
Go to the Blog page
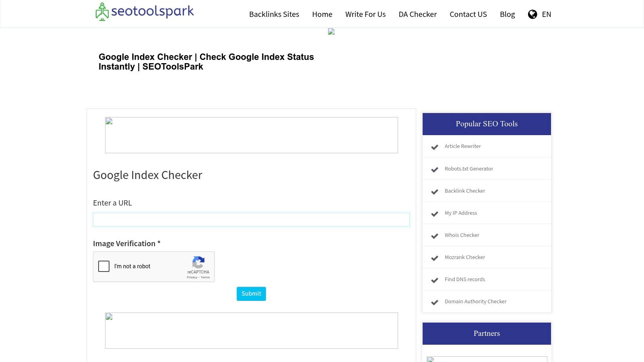point(507,14)
